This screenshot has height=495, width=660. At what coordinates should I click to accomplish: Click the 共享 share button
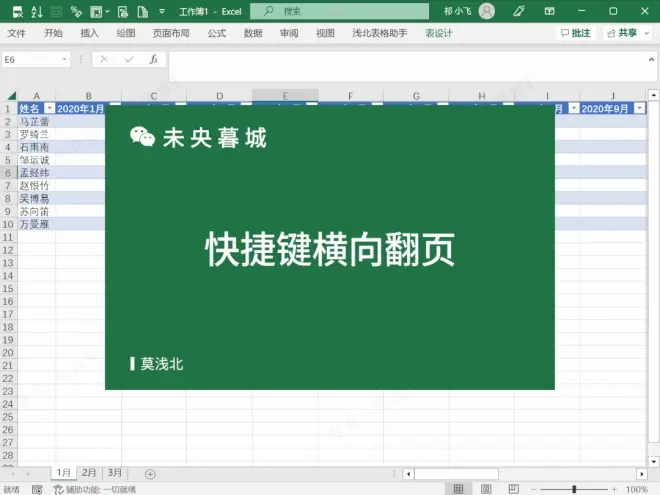tap(629, 33)
